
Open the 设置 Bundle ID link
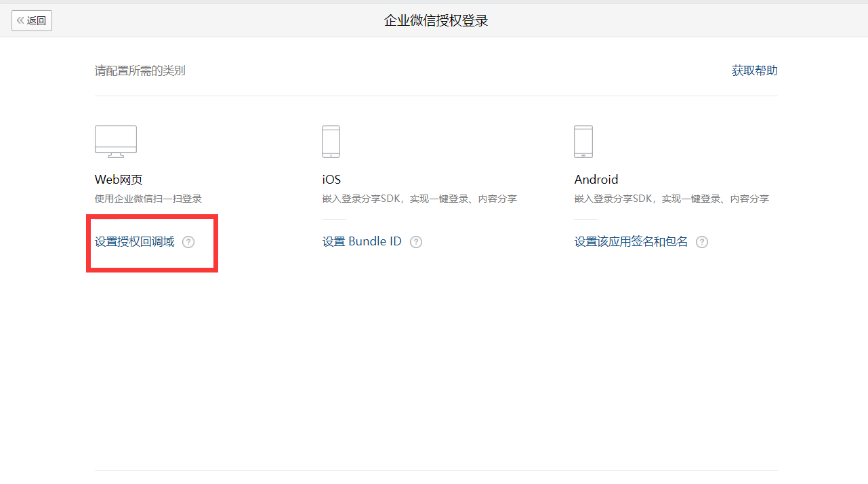[362, 242]
